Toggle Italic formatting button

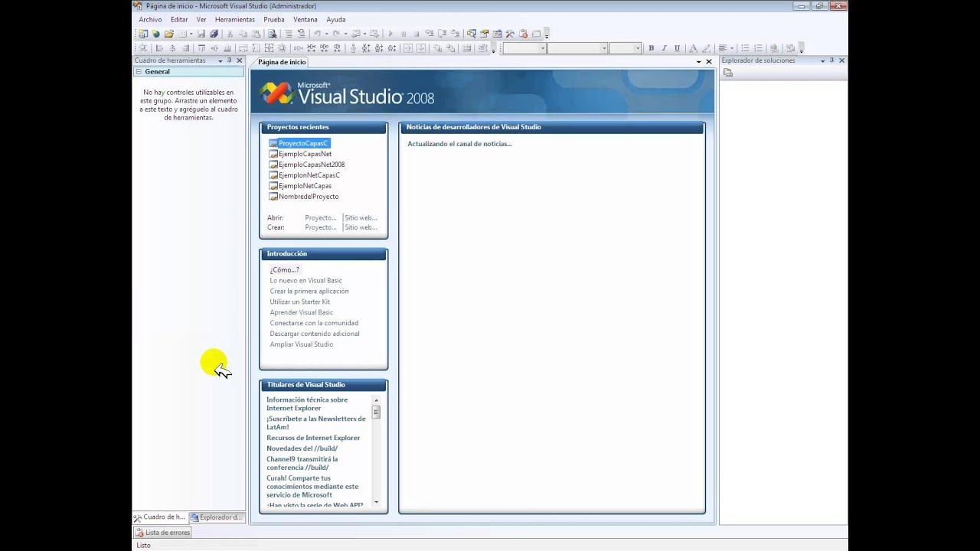point(665,48)
